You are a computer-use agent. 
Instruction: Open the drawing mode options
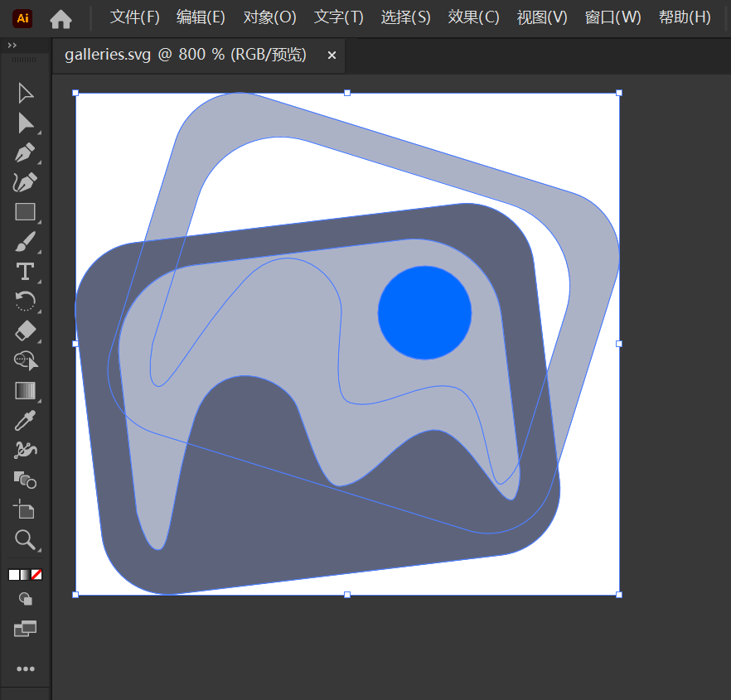[x=25, y=599]
